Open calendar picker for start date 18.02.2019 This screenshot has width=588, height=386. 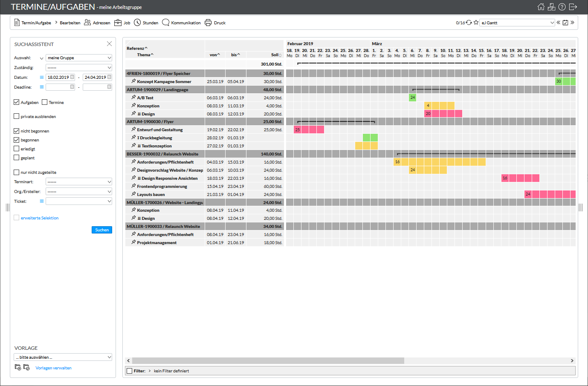pos(72,77)
